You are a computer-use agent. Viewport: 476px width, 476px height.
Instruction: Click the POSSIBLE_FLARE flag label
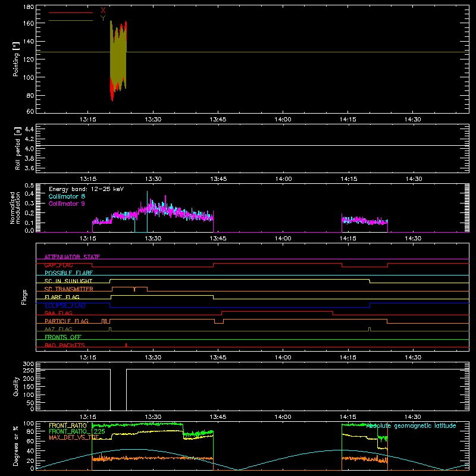[x=68, y=273]
